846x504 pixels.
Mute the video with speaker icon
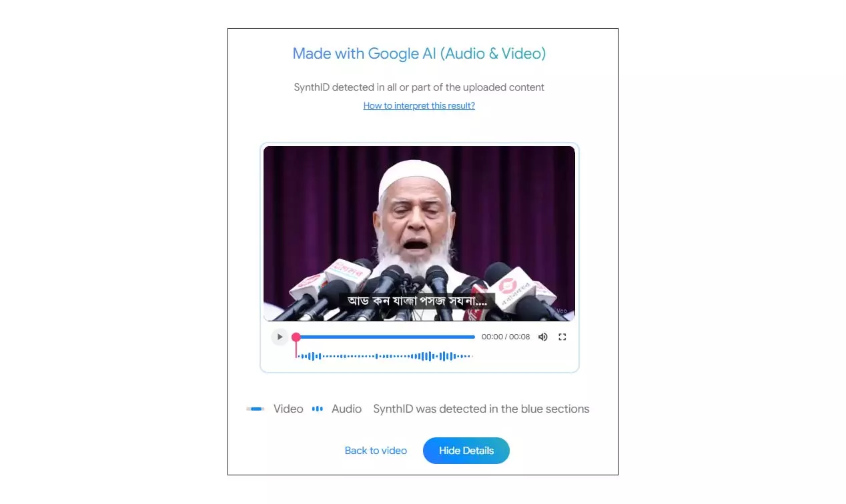tap(542, 337)
